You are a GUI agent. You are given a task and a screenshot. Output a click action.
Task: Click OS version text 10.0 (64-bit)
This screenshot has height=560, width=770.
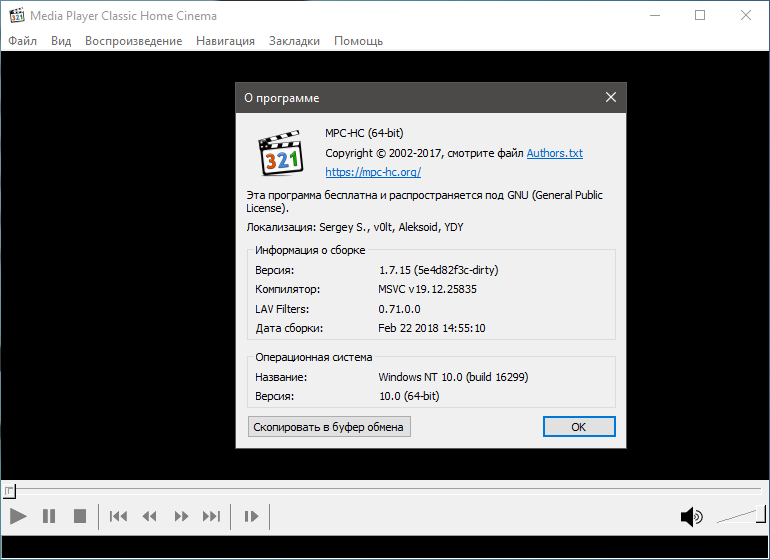409,396
